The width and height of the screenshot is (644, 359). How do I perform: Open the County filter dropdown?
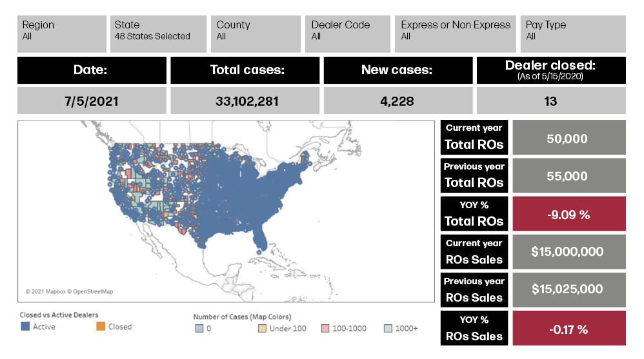(x=256, y=34)
